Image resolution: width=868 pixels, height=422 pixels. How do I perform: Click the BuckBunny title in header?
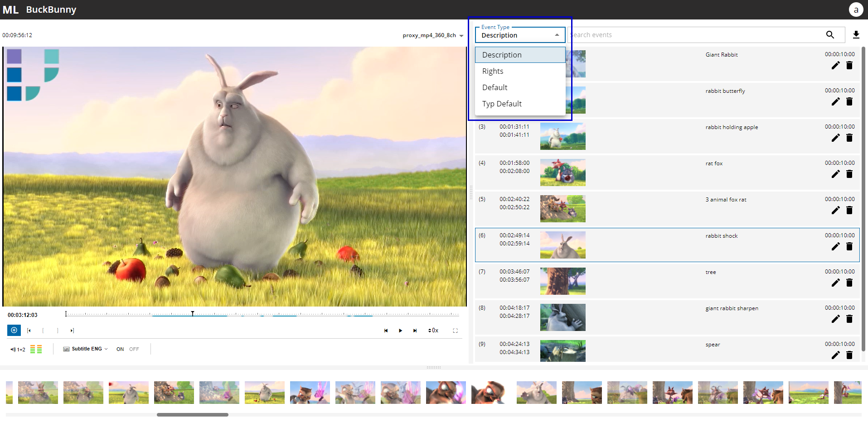coord(51,10)
